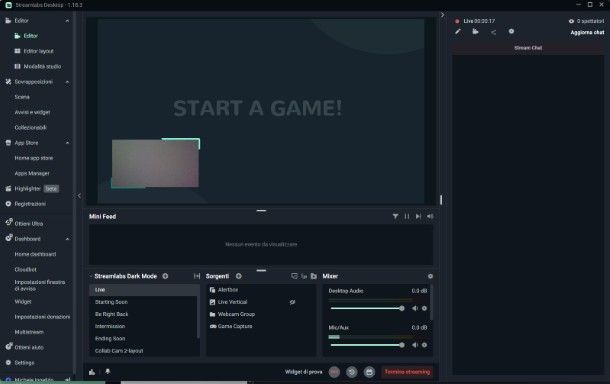610x384 pixels.
Task: Open the Mini Feed filter icon
Action: point(395,216)
